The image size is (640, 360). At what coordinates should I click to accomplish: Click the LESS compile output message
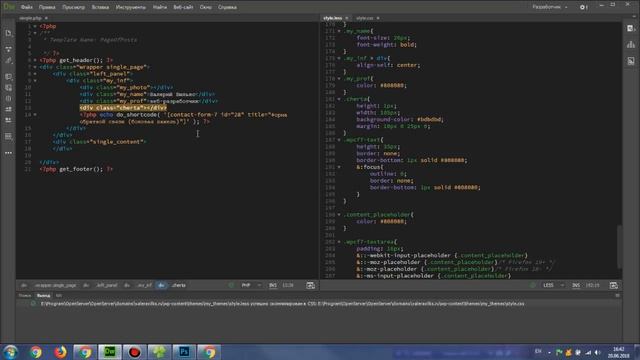pyautogui.click(x=282, y=304)
